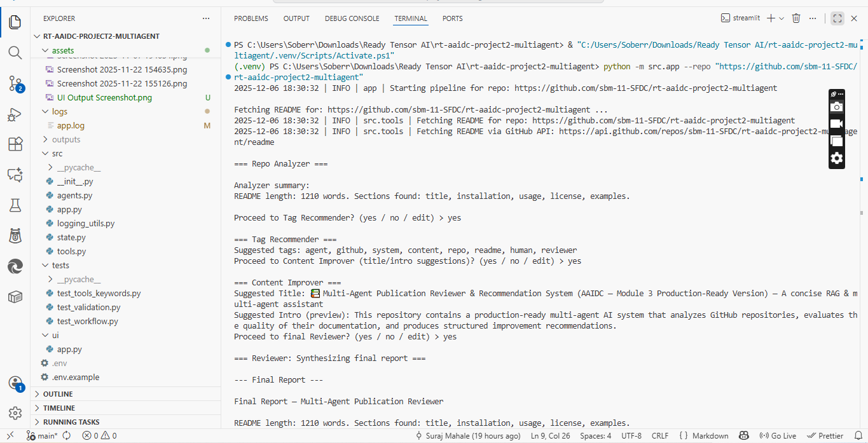This screenshot has height=443, width=868.
Task: Open agents.py in the explorer
Action: pyautogui.click(x=74, y=195)
